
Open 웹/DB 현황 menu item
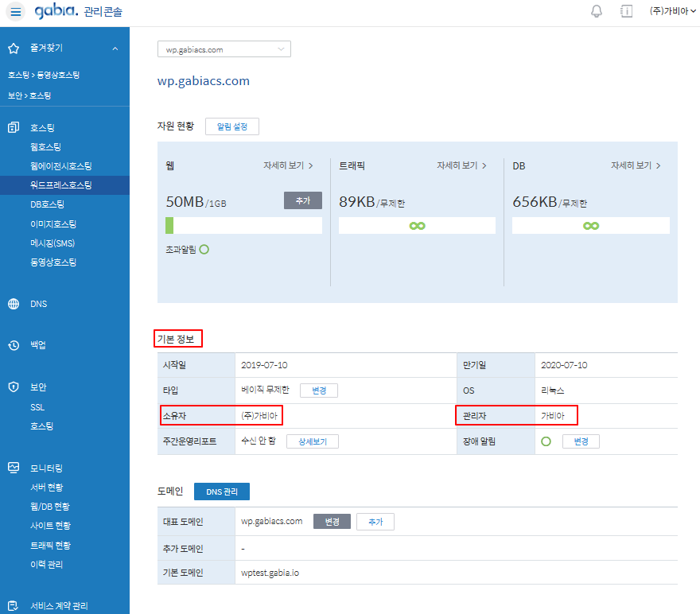click(50, 507)
